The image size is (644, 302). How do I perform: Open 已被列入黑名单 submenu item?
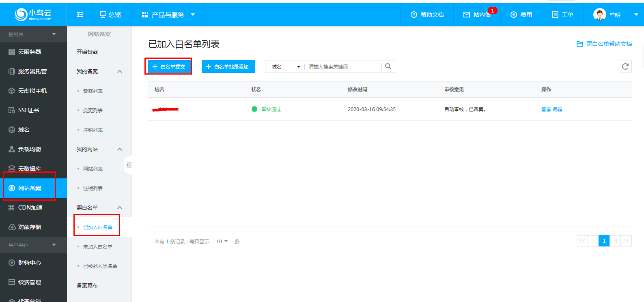coord(100,266)
